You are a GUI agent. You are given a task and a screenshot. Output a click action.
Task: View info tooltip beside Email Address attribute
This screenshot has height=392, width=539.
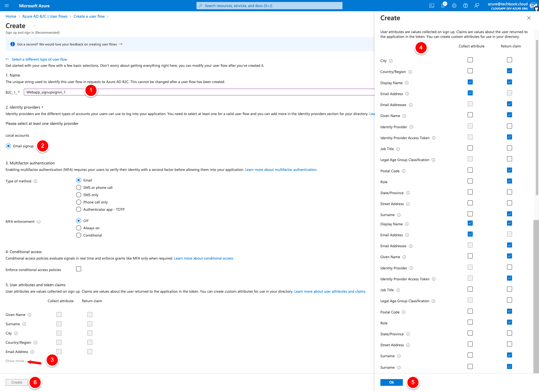33,352
